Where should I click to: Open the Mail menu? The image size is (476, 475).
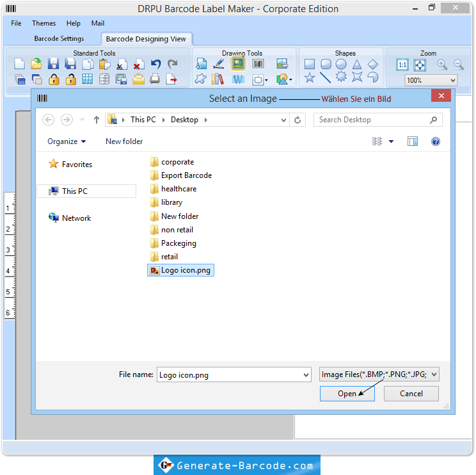[98, 24]
